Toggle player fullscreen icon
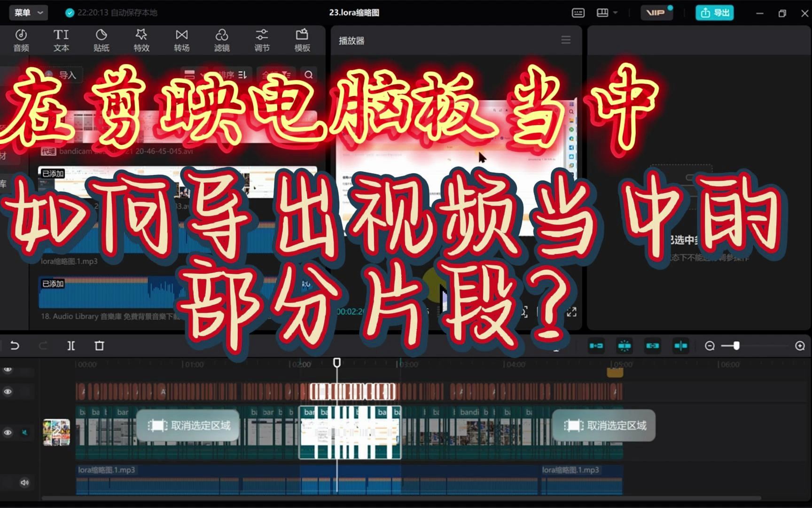The image size is (812, 508). click(x=571, y=312)
